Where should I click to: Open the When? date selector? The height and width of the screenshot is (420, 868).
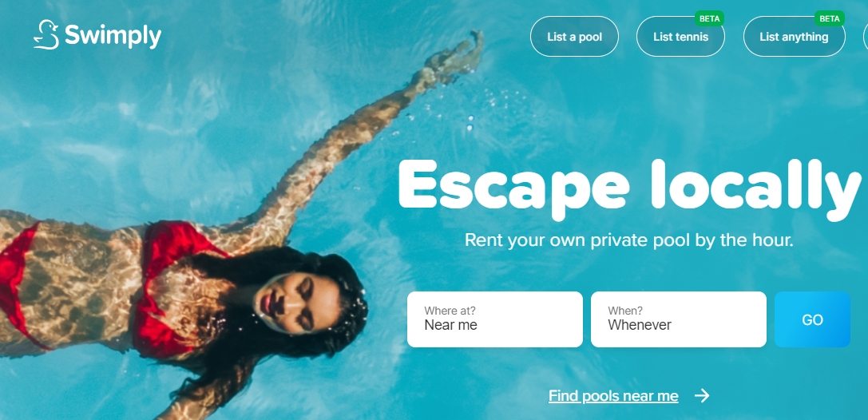click(679, 319)
